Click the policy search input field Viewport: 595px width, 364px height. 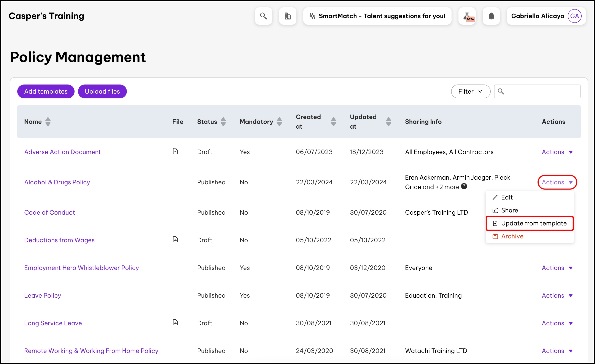[x=541, y=92]
